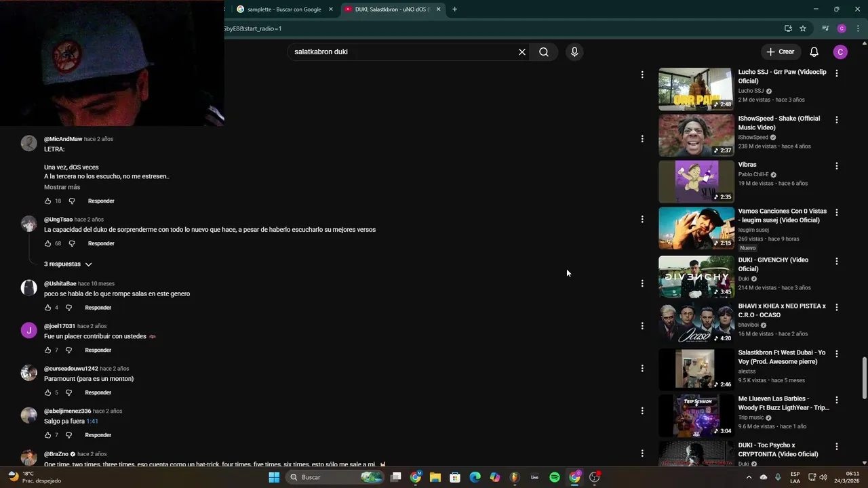Open the @UshitaBae username link
Screen dimensions: 868x488
pyautogui.click(x=60, y=283)
